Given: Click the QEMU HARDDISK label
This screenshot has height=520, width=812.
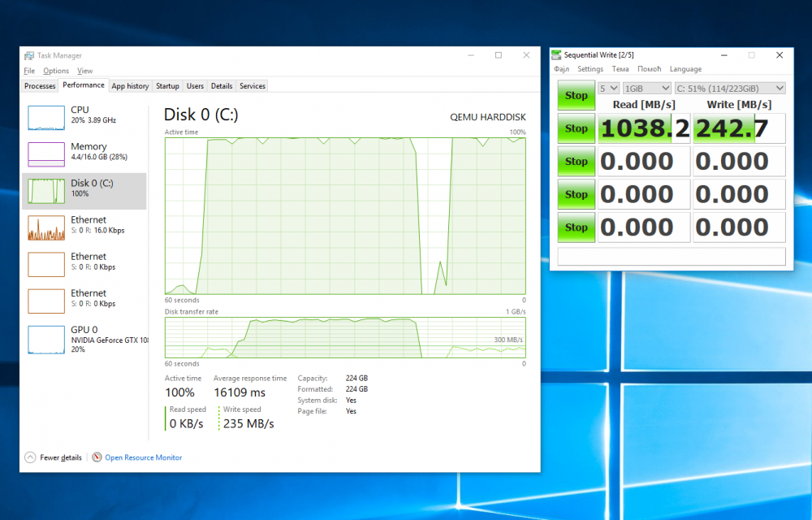Looking at the screenshot, I should coord(488,118).
